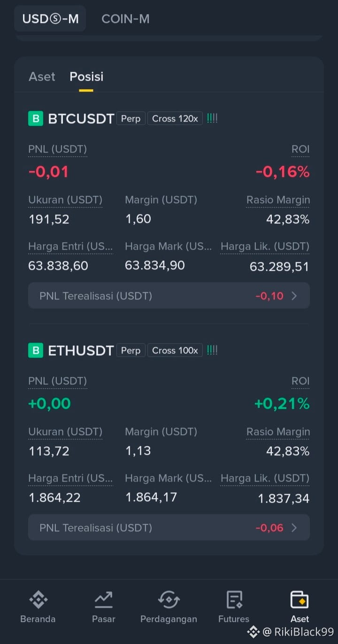
Task: Switch to the COIN-M tab
Action: click(125, 19)
